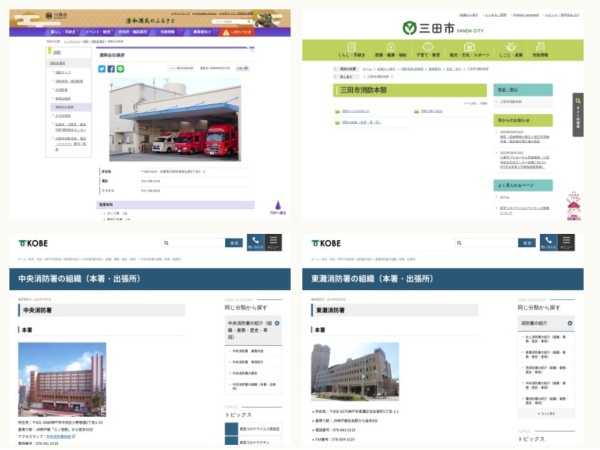Open hamburger menu on Chuo fire station page
The height and width of the screenshot is (450, 600).
pyautogui.click(x=273, y=243)
